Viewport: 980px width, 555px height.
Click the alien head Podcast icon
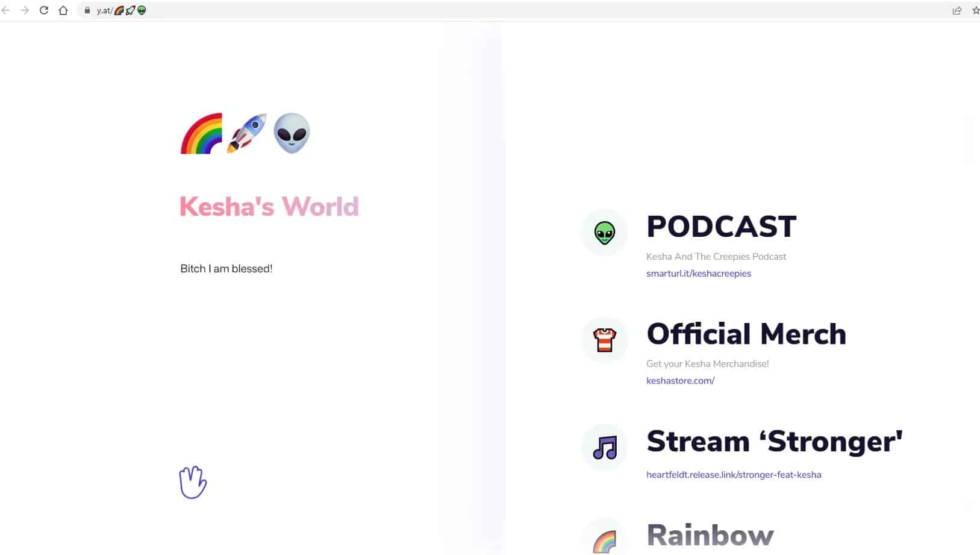click(605, 232)
